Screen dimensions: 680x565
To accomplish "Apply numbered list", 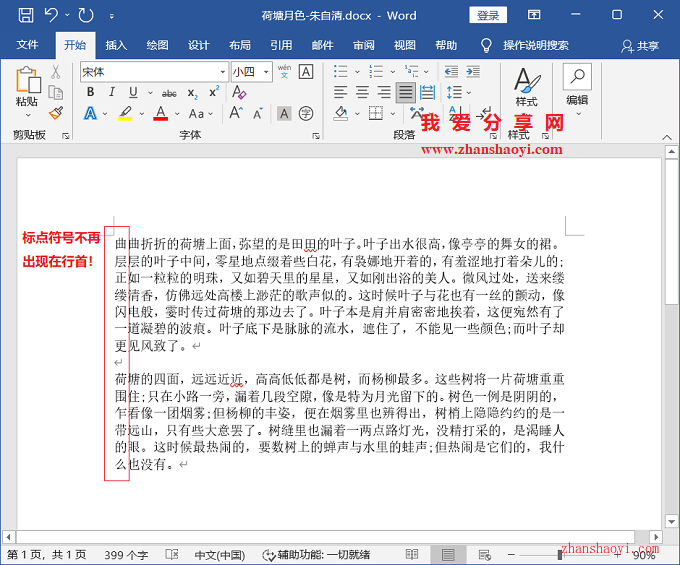I will pos(376,71).
